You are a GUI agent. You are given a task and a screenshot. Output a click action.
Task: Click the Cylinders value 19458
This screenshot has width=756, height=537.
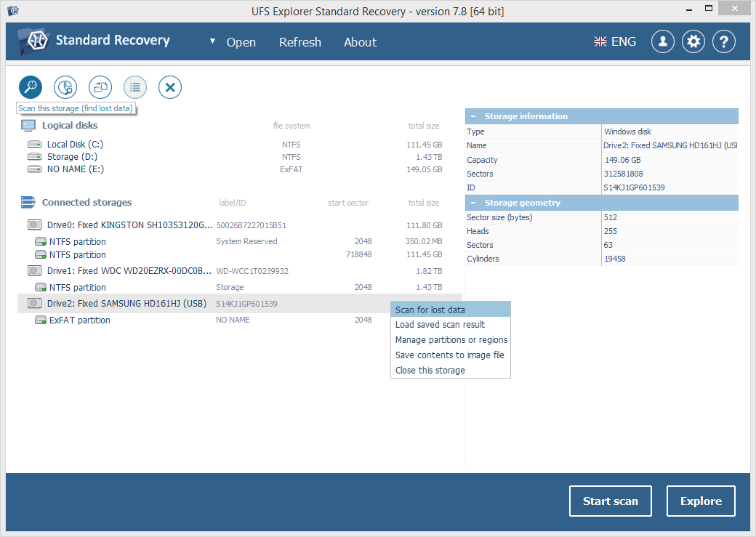pyautogui.click(x=615, y=259)
